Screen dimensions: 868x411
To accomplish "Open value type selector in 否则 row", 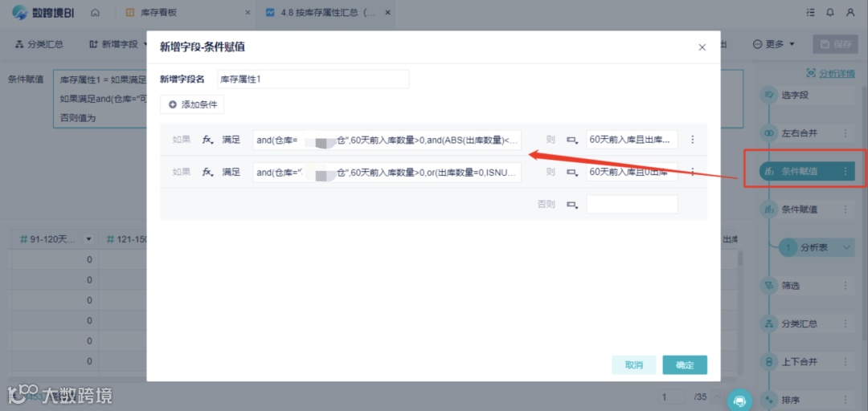I will click(572, 204).
